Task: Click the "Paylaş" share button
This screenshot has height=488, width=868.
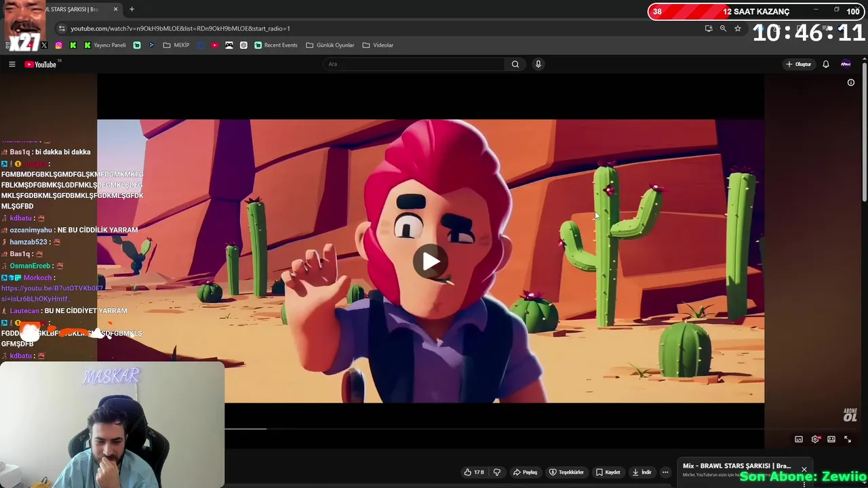Action: (x=526, y=472)
